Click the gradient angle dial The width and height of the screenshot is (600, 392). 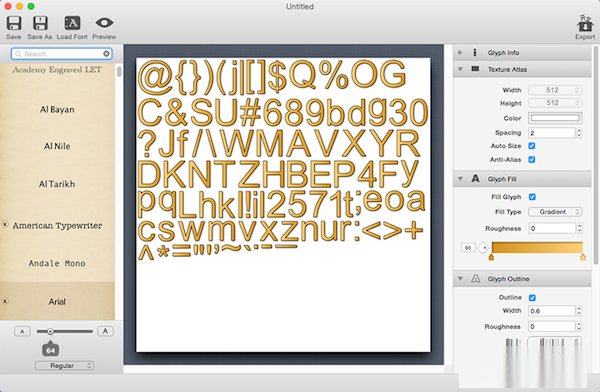coord(483,248)
